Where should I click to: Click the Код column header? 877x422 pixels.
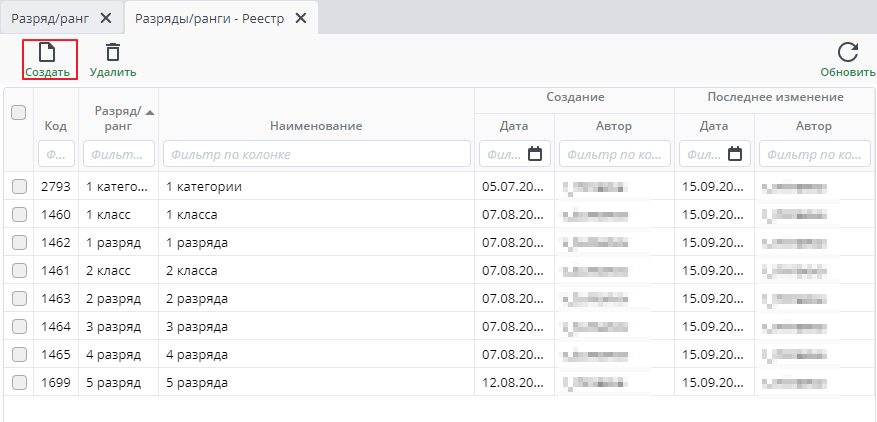pyautogui.click(x=56, y=126)
